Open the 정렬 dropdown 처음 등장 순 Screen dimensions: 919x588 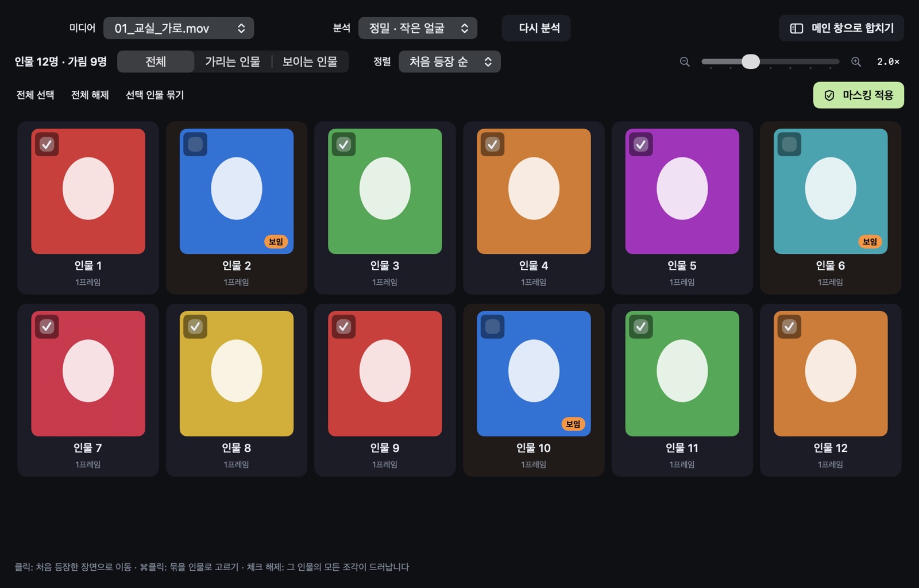tap(450, 61)
